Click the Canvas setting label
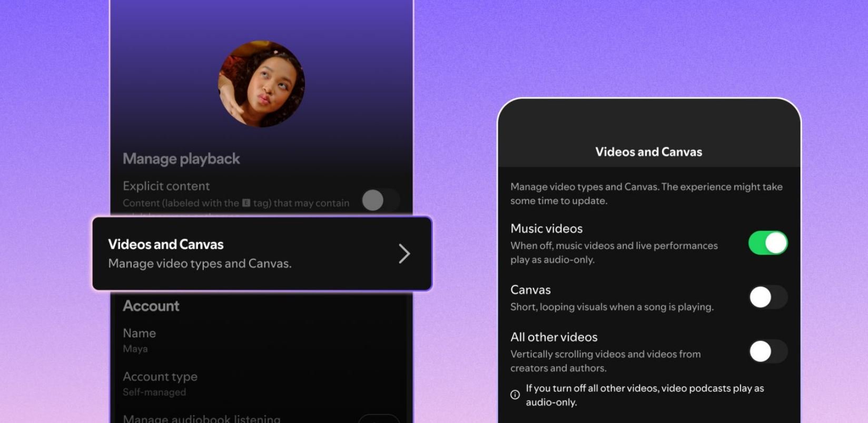The image size is (868, 423). click(530, 290)
